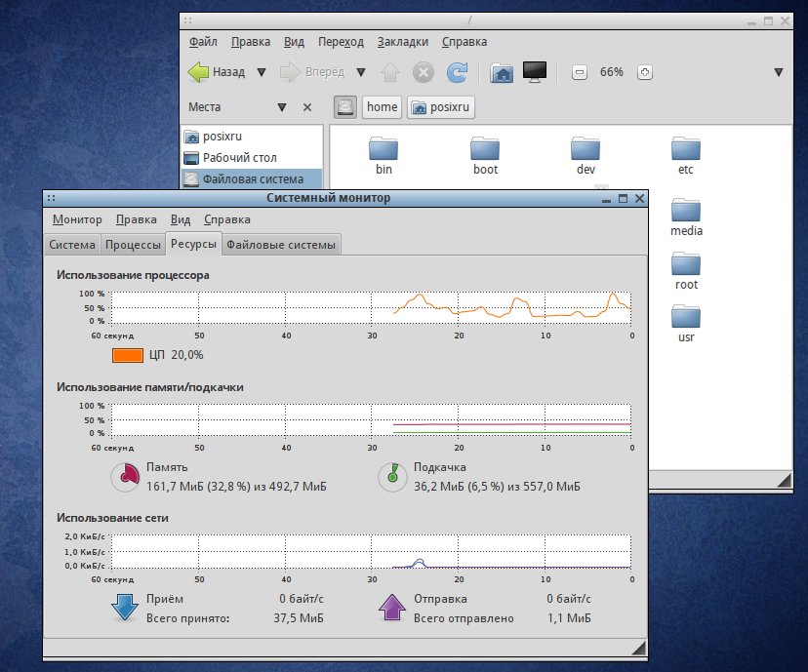This screenshot has width=808, height=672.
Task: Open the Справка menu in System Monitor
Action: coord(227,219)
